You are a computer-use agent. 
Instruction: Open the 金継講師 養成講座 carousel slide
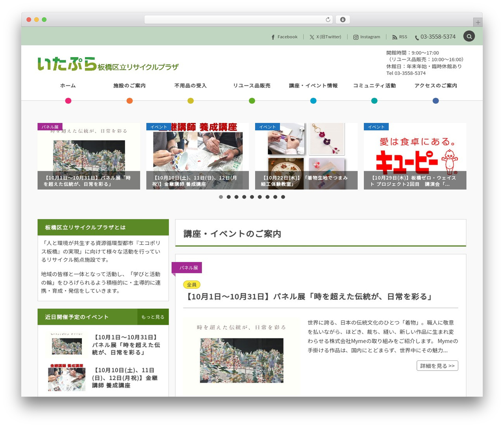[x=197, y=156]
